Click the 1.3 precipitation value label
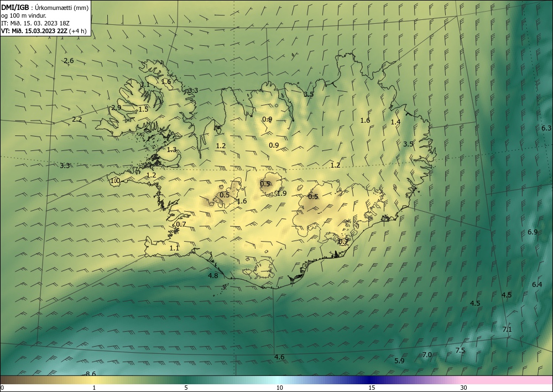The width and height of the screenshot is (553, 392). (x=172, y=150)
